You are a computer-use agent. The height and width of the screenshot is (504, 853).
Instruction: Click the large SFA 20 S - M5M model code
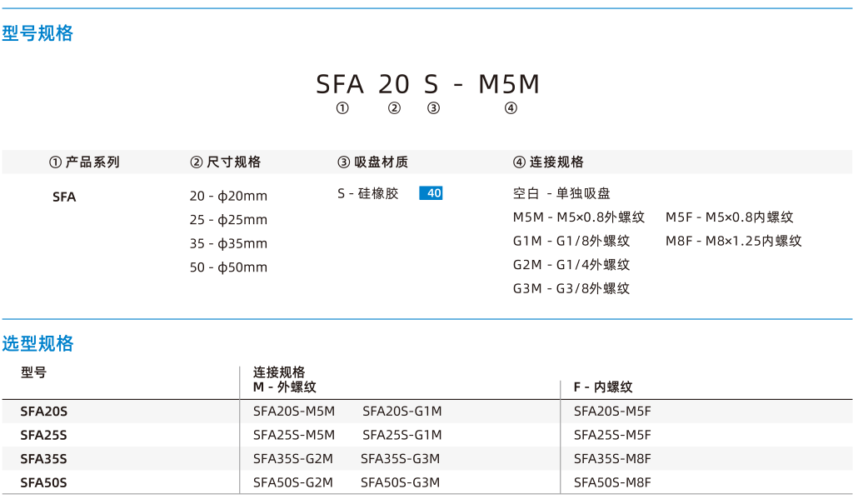point(428,84)
